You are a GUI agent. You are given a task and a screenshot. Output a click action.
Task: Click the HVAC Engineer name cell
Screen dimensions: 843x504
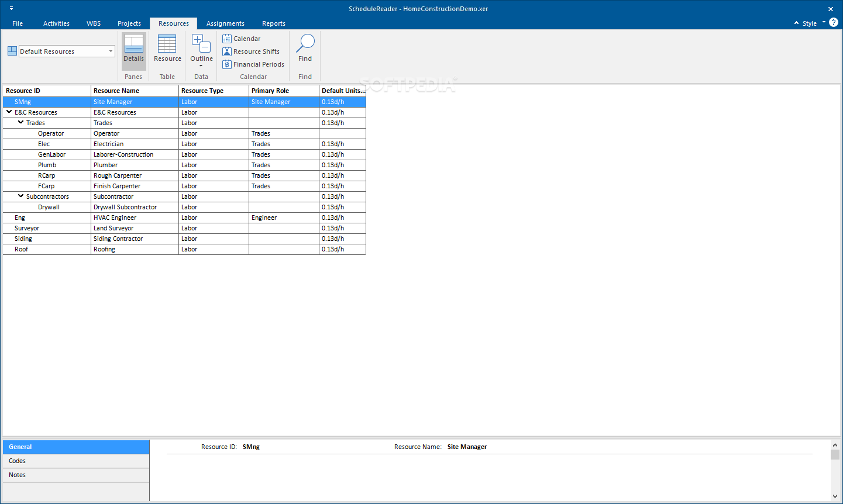(135, 218)
